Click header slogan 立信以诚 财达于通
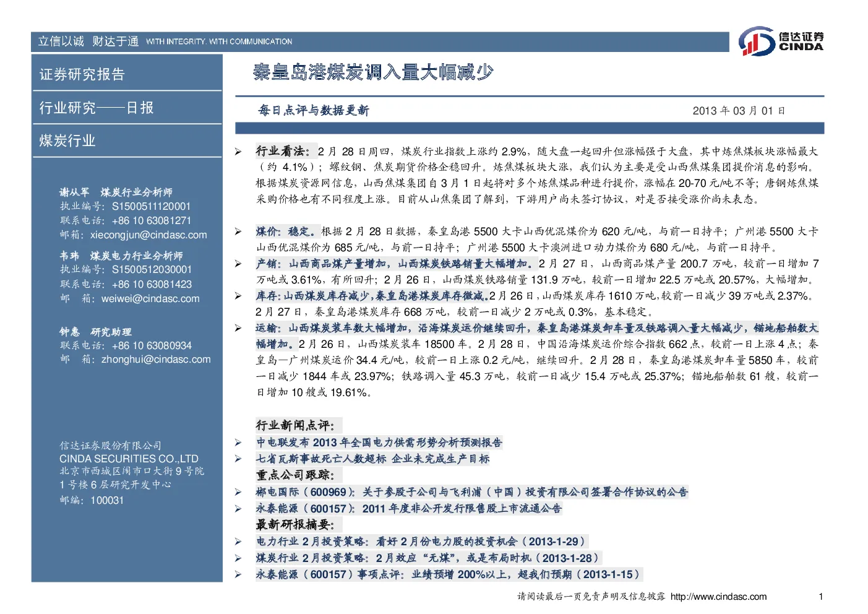Viewport: 868px width, 614px height. pyautogui.click(x=88, y=41)
